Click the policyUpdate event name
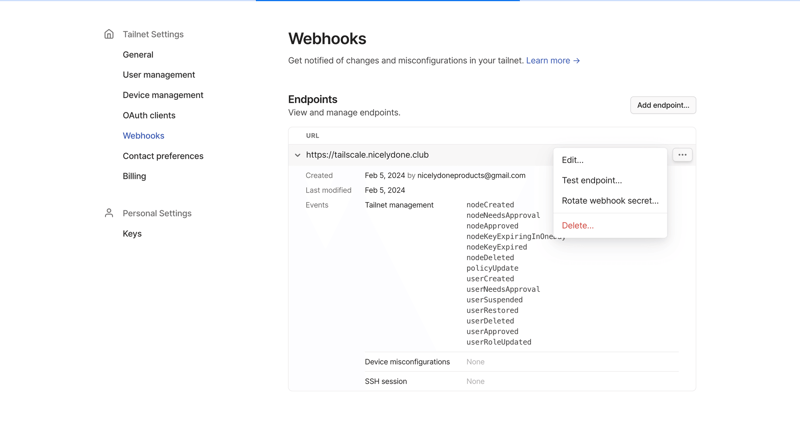The width and height of the screenshot is (800, 442). pyautogui.click(x=492, y=268)
